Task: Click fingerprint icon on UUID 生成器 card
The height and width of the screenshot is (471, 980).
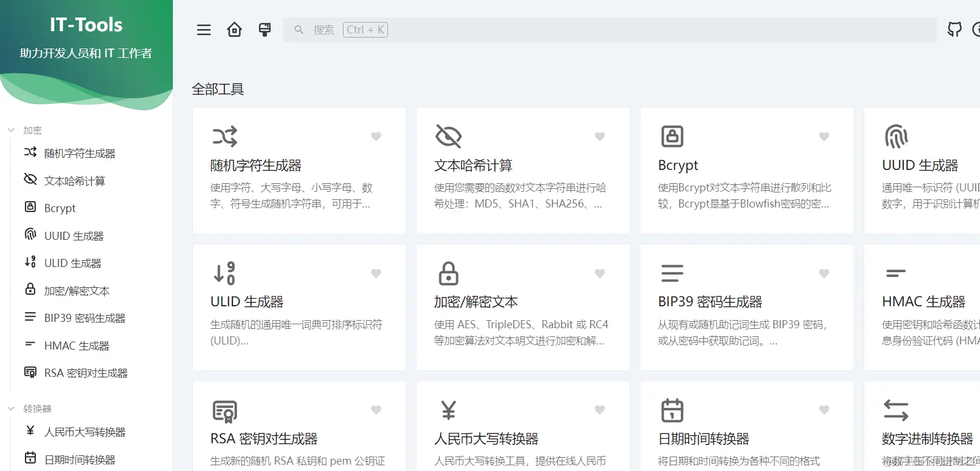Action: 896,136
